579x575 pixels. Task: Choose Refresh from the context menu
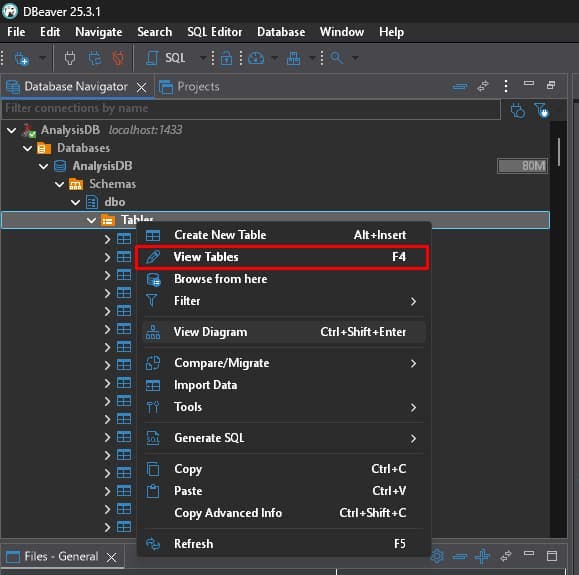coord(283,544)
